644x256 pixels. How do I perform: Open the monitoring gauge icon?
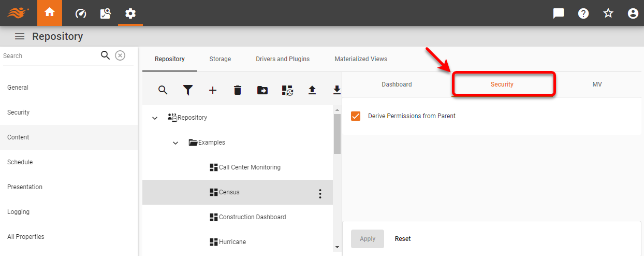[x=81, y=13]
